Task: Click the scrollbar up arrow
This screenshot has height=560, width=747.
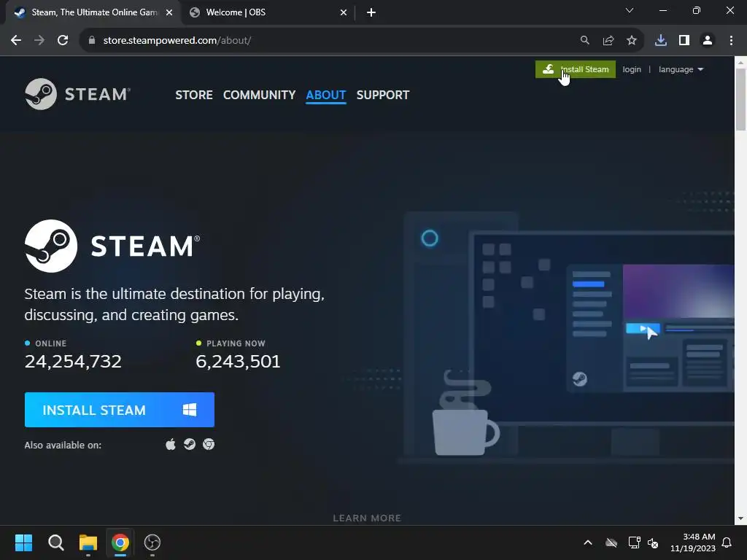Action: tap(740, 63)
